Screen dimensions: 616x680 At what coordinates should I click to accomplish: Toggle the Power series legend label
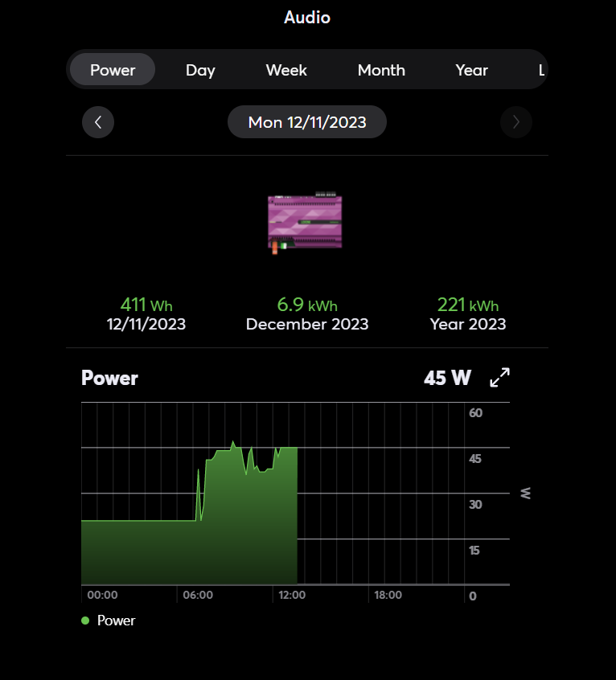point(116,621)
